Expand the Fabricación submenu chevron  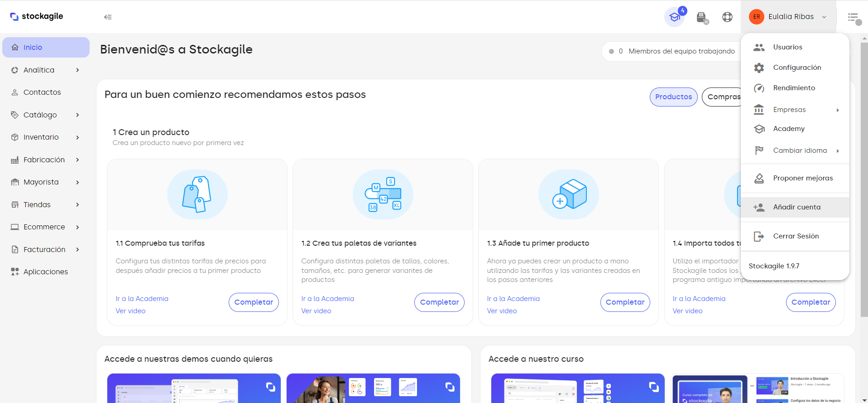pyautogui.click(x=77, y=160)
